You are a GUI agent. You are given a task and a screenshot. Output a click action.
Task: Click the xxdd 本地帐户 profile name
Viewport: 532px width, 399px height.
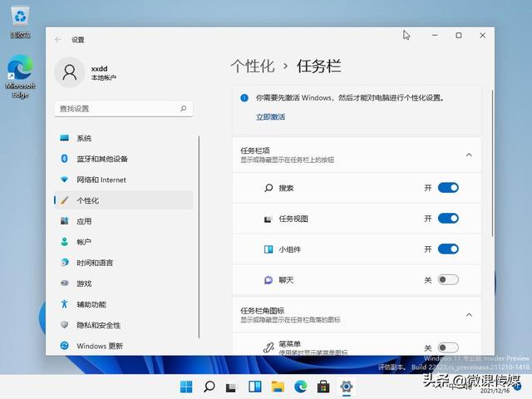pos(103,72)
